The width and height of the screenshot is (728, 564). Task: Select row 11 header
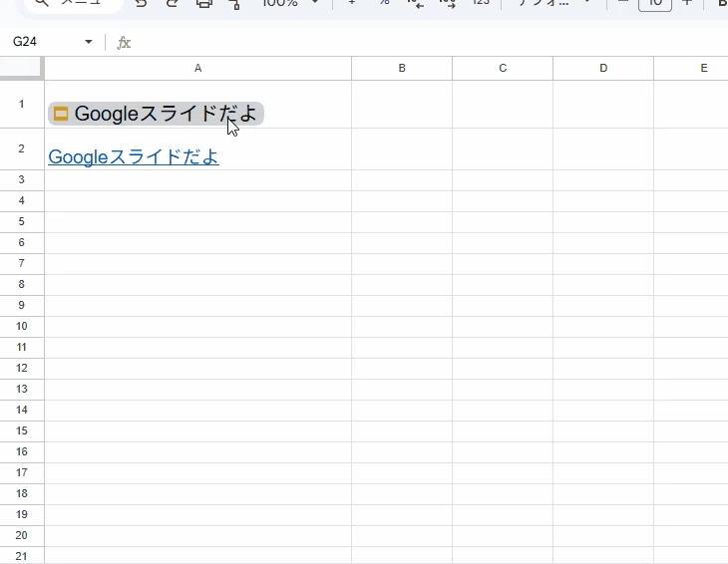click(22, 347)
